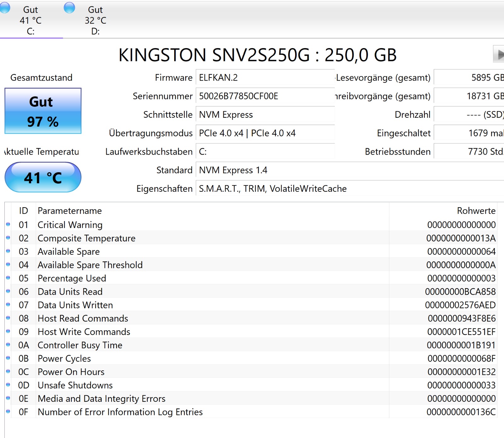
Task: Select the Power Cycles parameter name
Action: [64, 359]
